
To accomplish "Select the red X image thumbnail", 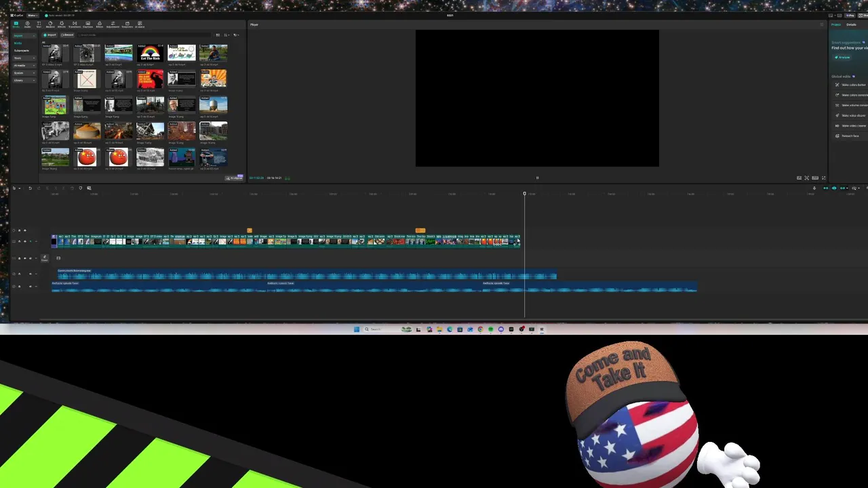I will (87, 80).
